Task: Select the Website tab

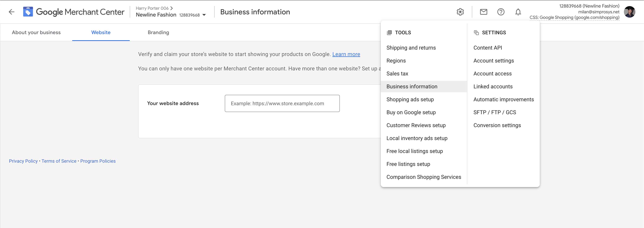Action: 101,32
